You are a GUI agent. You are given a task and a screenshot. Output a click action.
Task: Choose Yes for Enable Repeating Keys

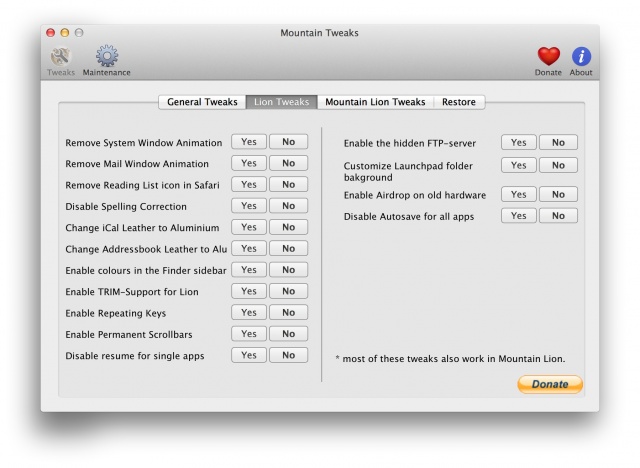pos(249,313)
